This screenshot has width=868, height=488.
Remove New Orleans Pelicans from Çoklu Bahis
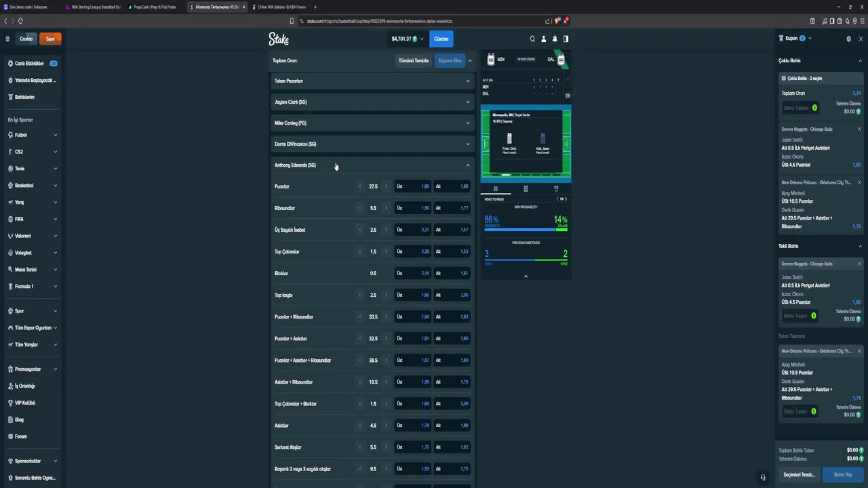pos(859,182)
